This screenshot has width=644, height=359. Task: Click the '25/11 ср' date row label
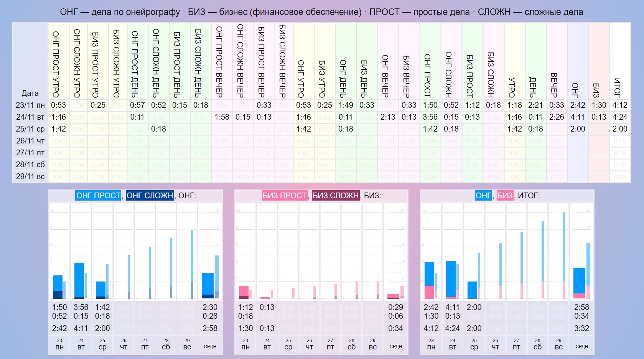click(x=30, y=129)
